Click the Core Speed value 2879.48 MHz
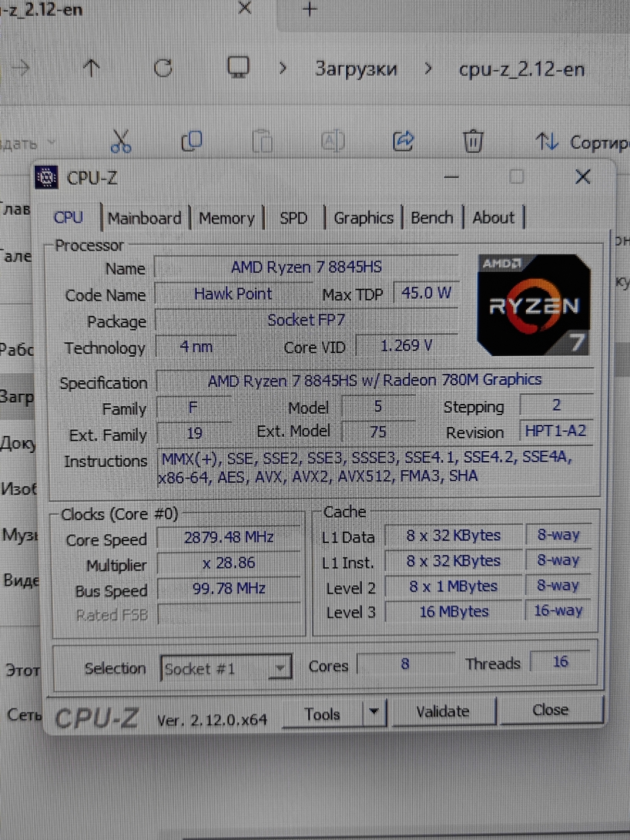630x840 pixels. (x=229, y=537)
